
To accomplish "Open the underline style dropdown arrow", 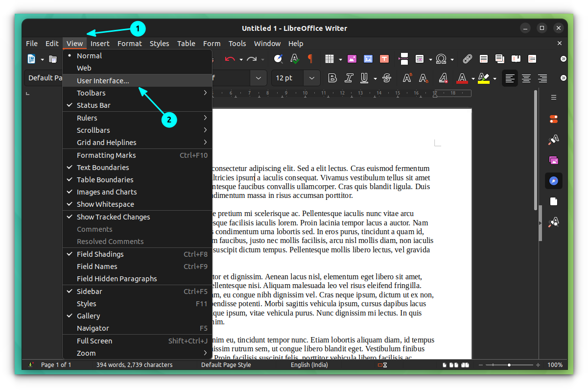I will point(375,78).
